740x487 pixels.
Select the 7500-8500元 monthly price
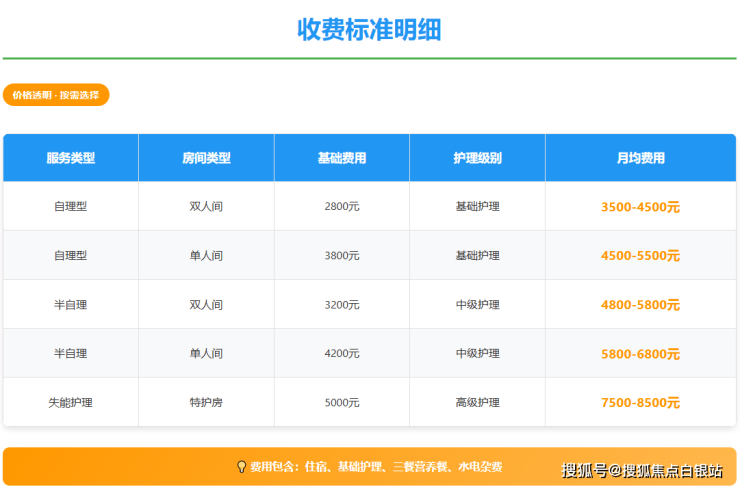(x=640, y=403)
